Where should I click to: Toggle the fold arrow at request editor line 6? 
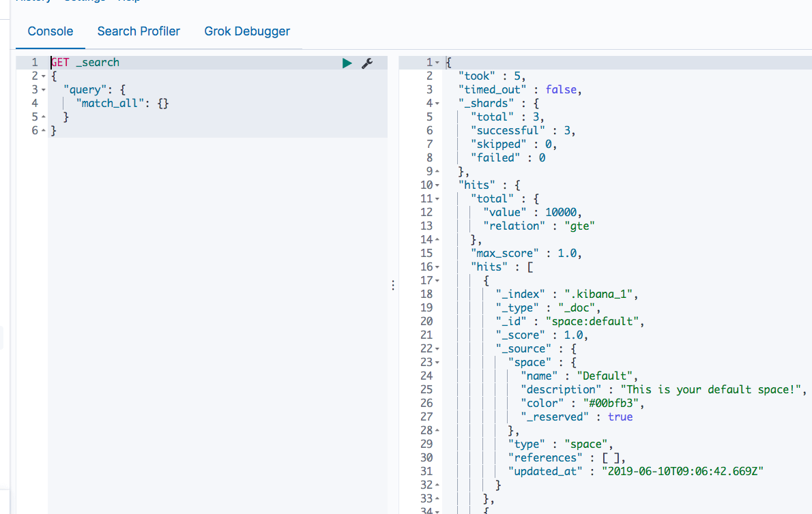coord(44,131)
